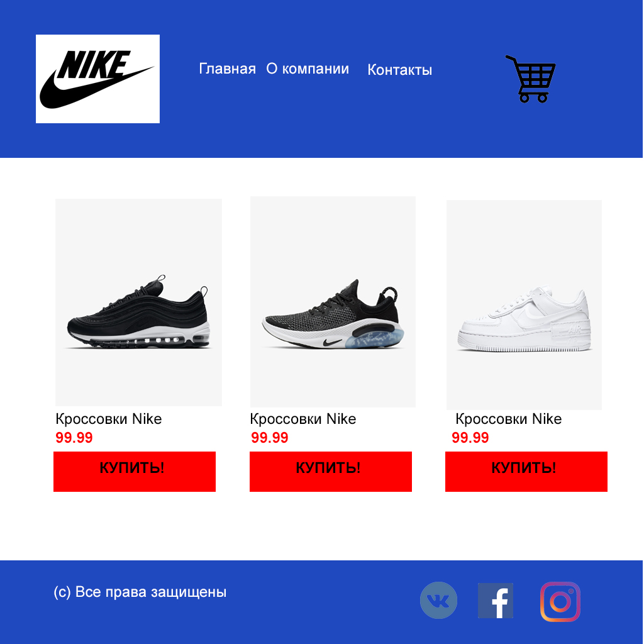644x644 pixels.
Task: Open the О компании menu item
Action: pyautogui.click(x=308, y=69)
